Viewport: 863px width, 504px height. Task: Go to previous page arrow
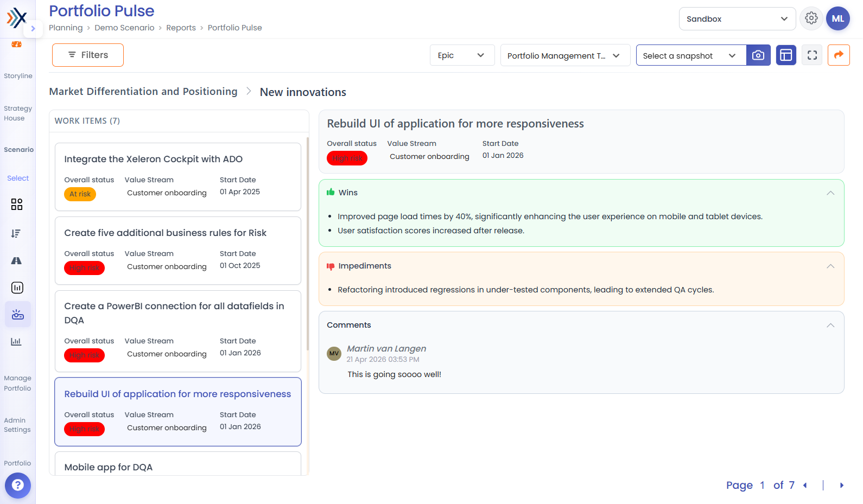pos(805,486)
